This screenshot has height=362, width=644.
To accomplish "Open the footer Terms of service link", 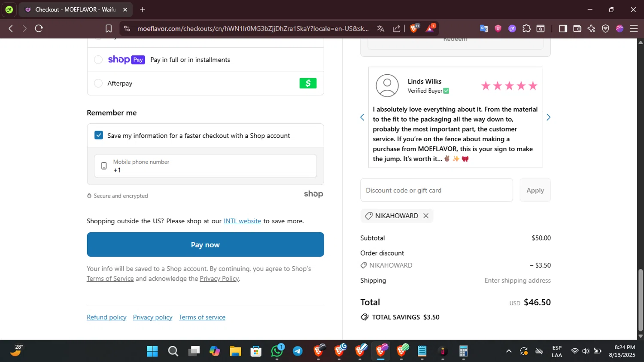I will (x=202, y=317).
